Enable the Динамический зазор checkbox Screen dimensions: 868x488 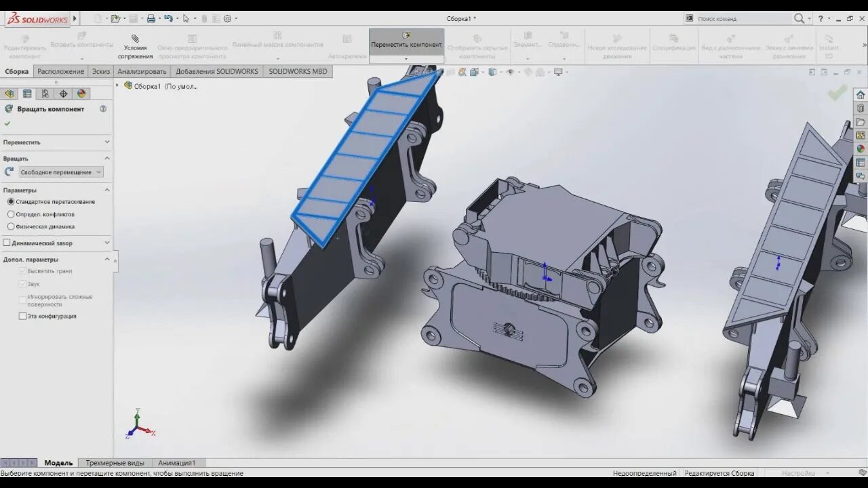[7, 243]
